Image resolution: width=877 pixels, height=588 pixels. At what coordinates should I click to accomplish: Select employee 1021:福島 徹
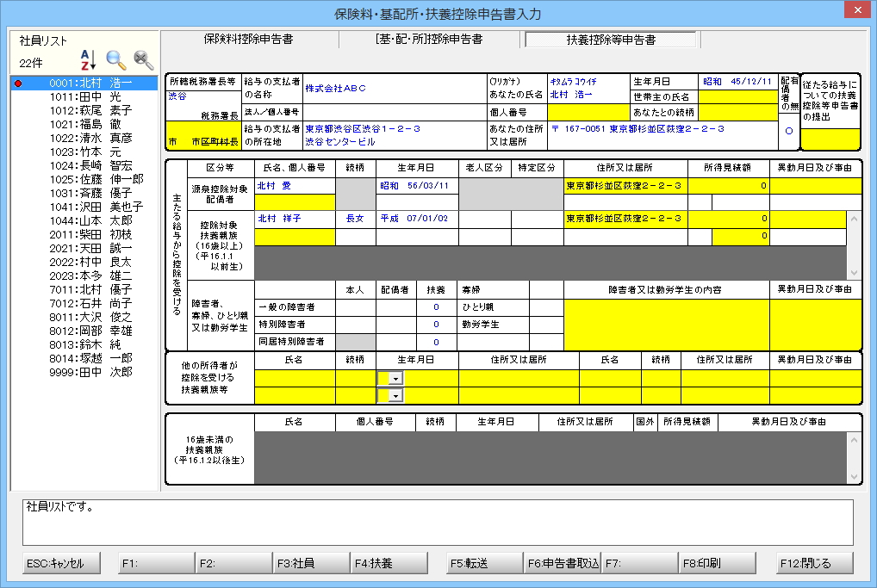tap(84, 124)
